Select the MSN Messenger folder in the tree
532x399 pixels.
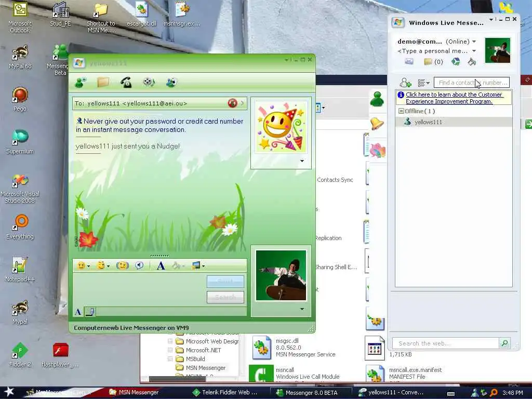pos(205,367)
